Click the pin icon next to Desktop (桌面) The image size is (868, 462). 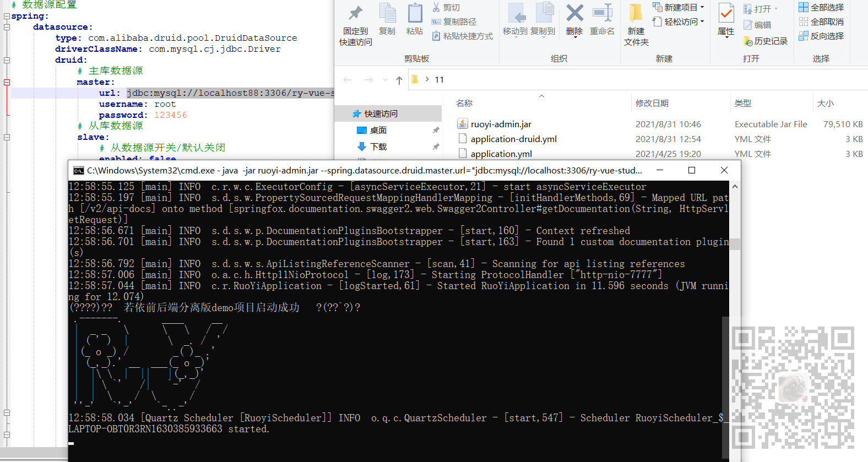tap(436, 131)
